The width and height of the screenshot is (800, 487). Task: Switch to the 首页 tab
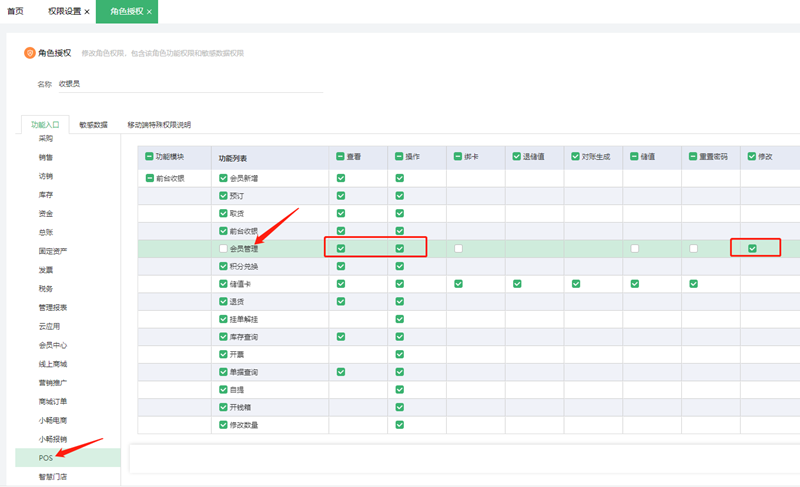click(15, 11)
